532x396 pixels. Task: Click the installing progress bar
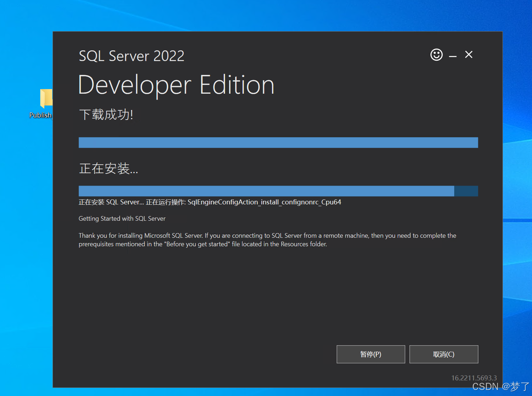[x=278, y=191]
